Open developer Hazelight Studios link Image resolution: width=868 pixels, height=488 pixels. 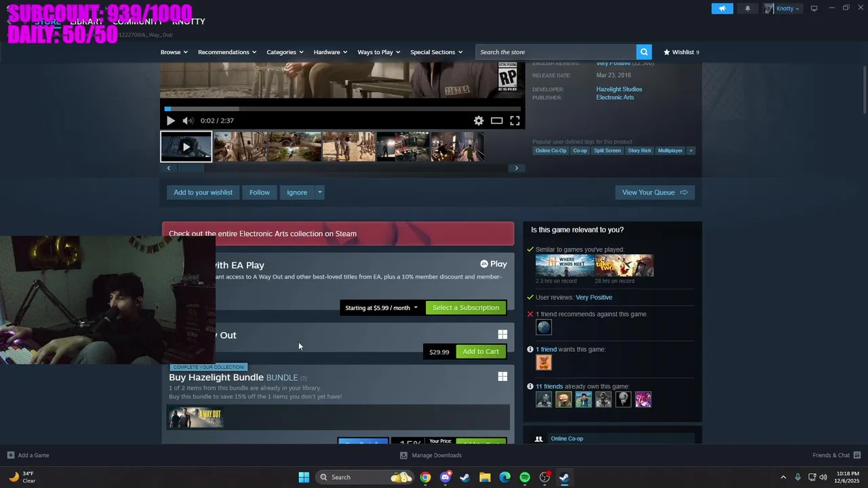pyautogui.click(x=619, y=89)
